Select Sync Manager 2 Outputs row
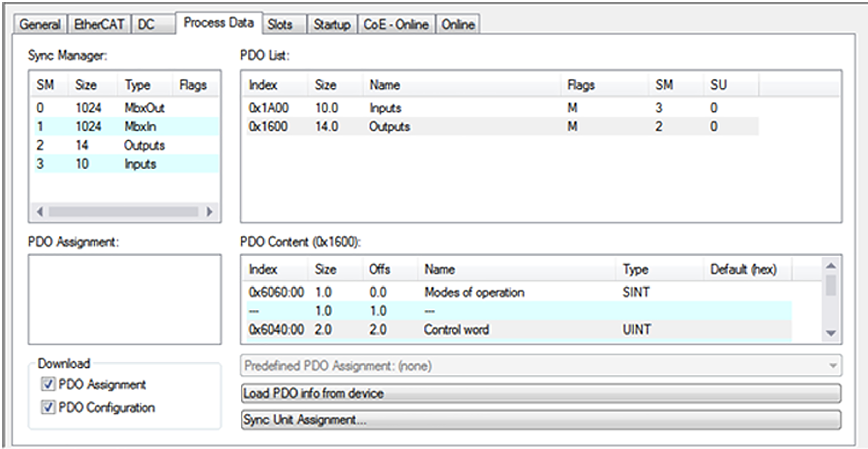868x449 pixels. click(x=126, y=145)
